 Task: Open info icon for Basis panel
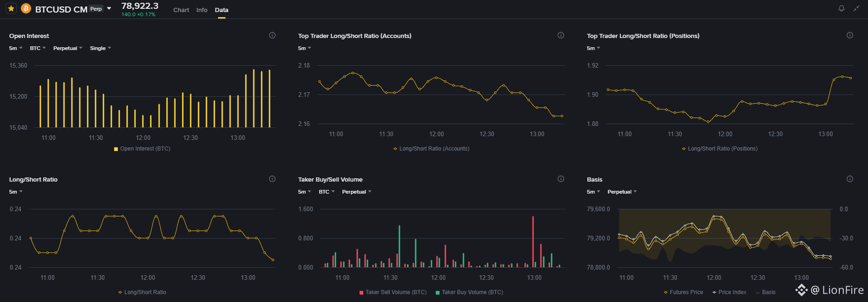coord(850,179)
